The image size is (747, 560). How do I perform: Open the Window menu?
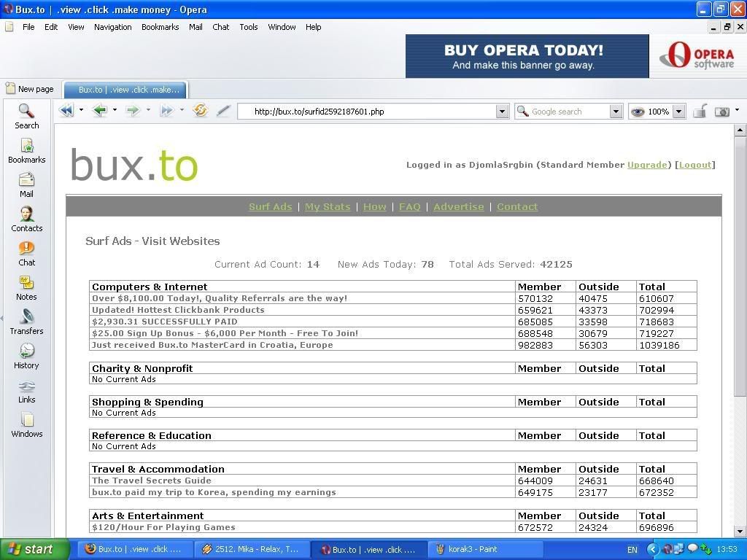click(282, 27)
